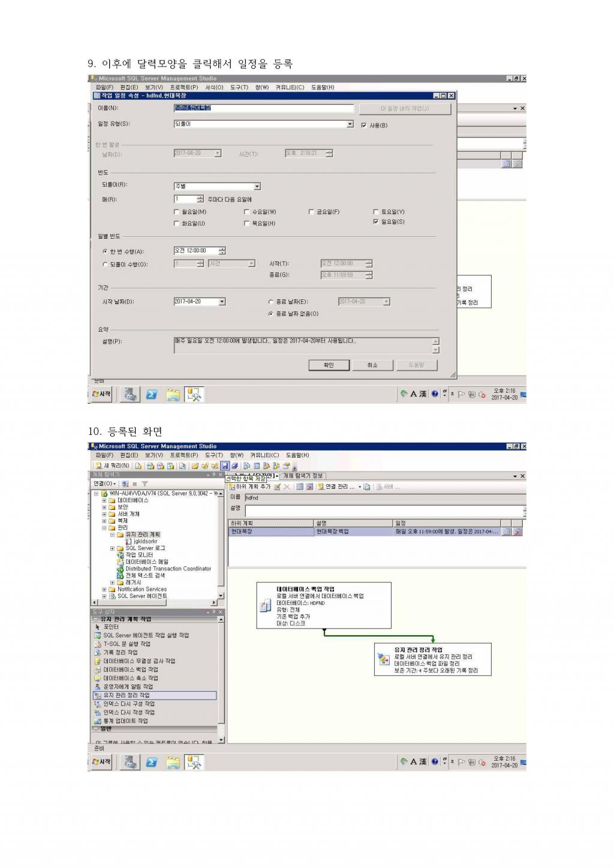614x868 pixels.
Task: Expand 서버 개체 folder node
Action: tap(104, 514)
